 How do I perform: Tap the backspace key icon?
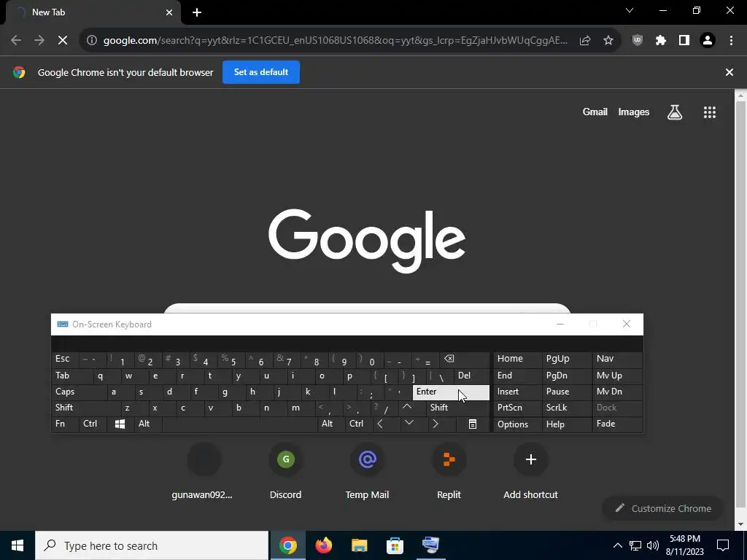(x=463, y=359)
